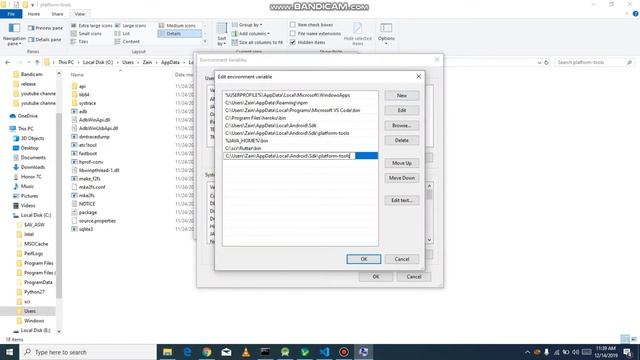
Task: Select the Roaming\npm path entry
Action: 300,103
